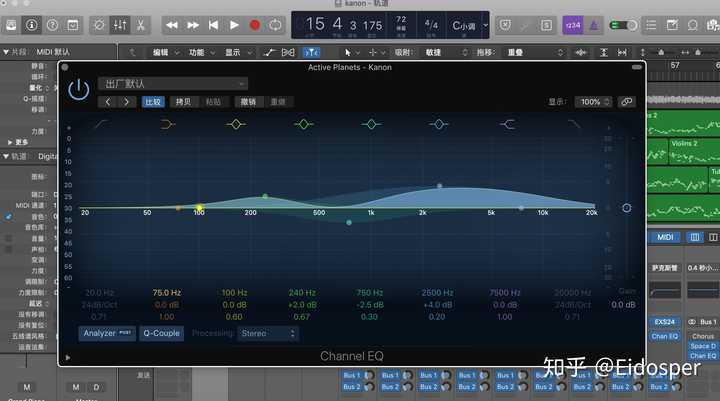The image size is (720, 401).
Task: Click the red Record button
Action: [x=255, y=25]
